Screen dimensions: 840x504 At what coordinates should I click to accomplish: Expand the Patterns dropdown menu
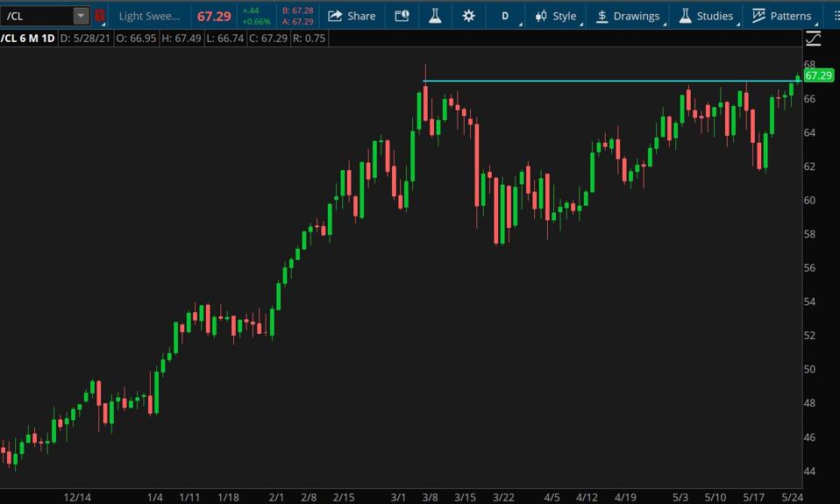(x=782, y=16)
